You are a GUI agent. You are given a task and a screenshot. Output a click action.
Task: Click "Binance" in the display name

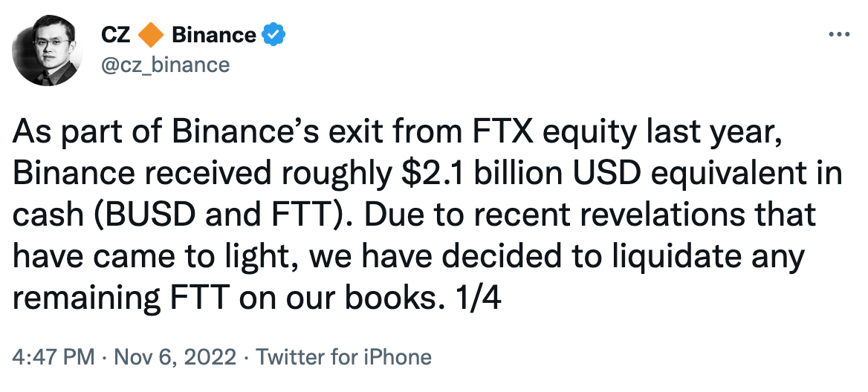click(214, 34)
